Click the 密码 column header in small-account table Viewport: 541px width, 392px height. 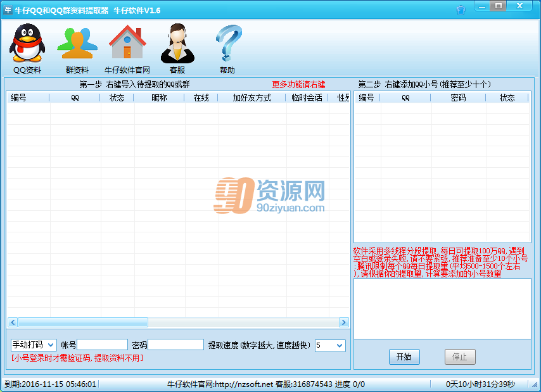tap(459, 98)
